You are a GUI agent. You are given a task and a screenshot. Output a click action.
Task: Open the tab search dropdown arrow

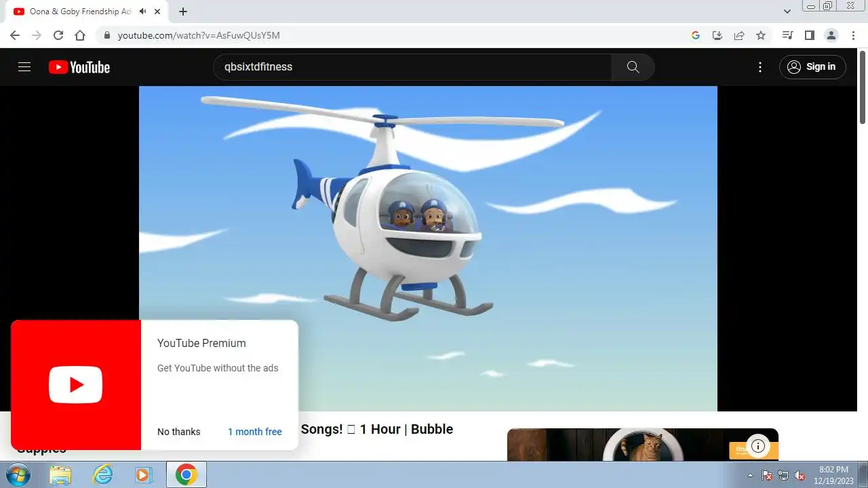click(x=787, y=12)
